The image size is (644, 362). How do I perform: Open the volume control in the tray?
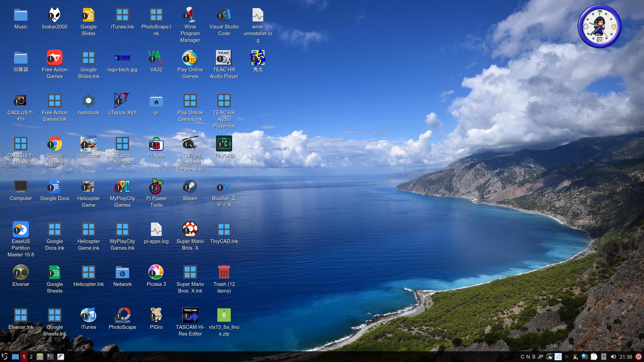click(x=613, y=357)
